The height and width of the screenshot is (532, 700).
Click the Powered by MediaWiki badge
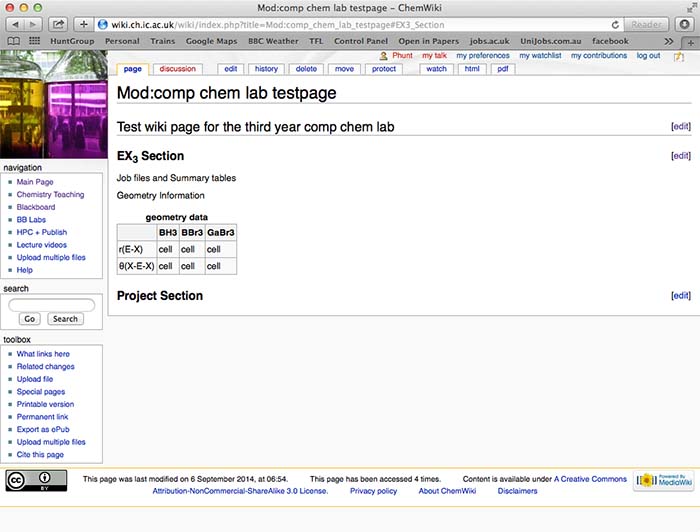[x=664, y=481]
